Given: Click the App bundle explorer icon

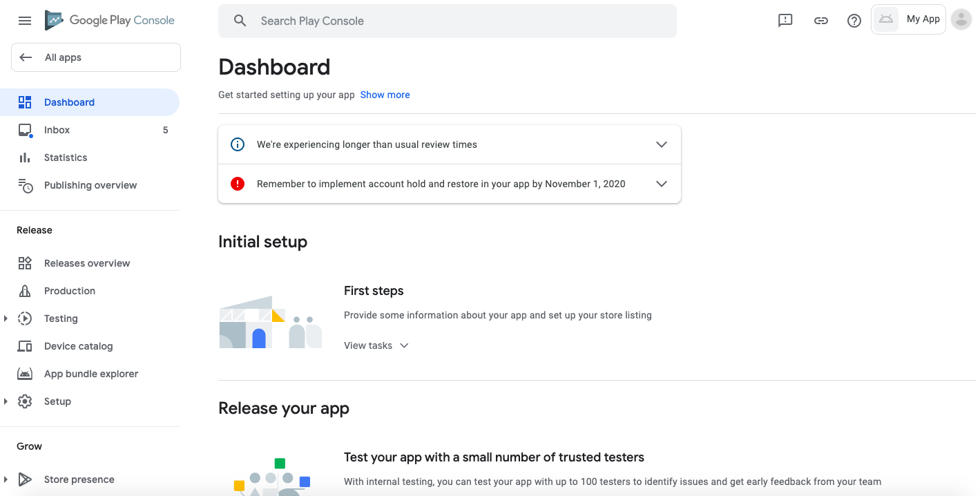Looking at the screenshot, I should 25,374.
